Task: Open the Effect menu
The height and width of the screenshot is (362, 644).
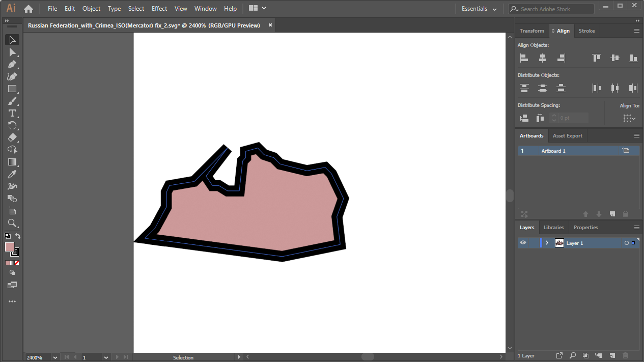Action: (x=159, y=9)
